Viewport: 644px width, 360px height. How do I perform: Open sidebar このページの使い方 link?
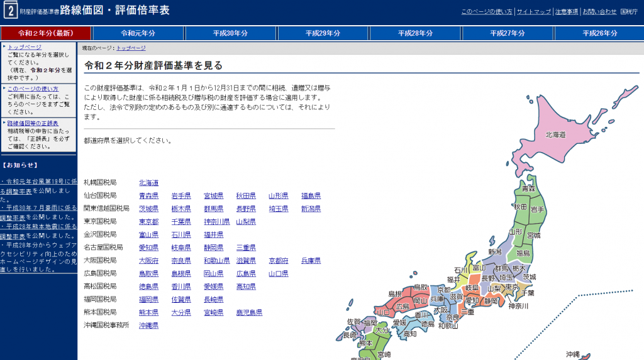pos(33,89)
